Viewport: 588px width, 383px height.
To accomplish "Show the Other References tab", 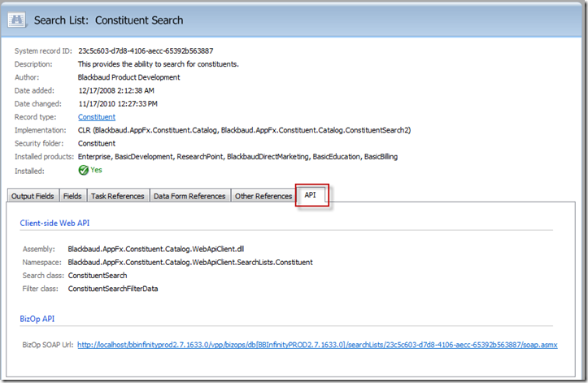I will 263,196.
